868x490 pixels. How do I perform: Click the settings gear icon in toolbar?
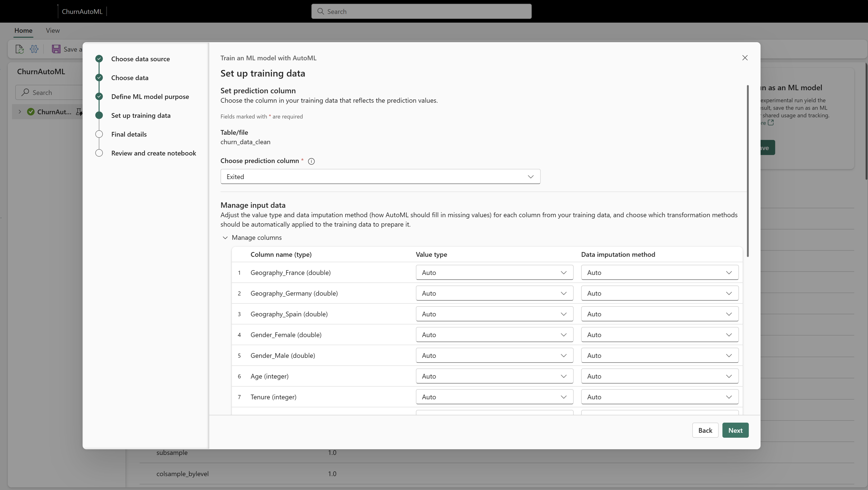[34, 49]
